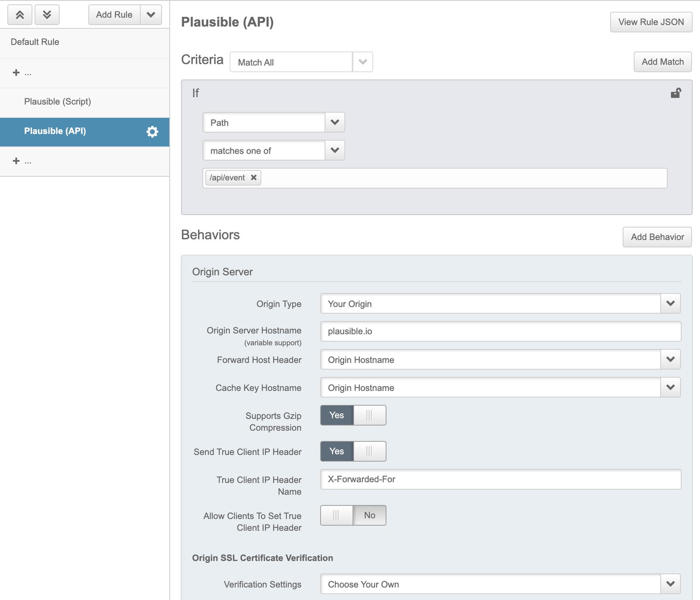Image resolution: width=700 pixels, height=600 pixels.
Task: Toggle Allow Clients To Set True Client IP Header
Action: (353, 515)
